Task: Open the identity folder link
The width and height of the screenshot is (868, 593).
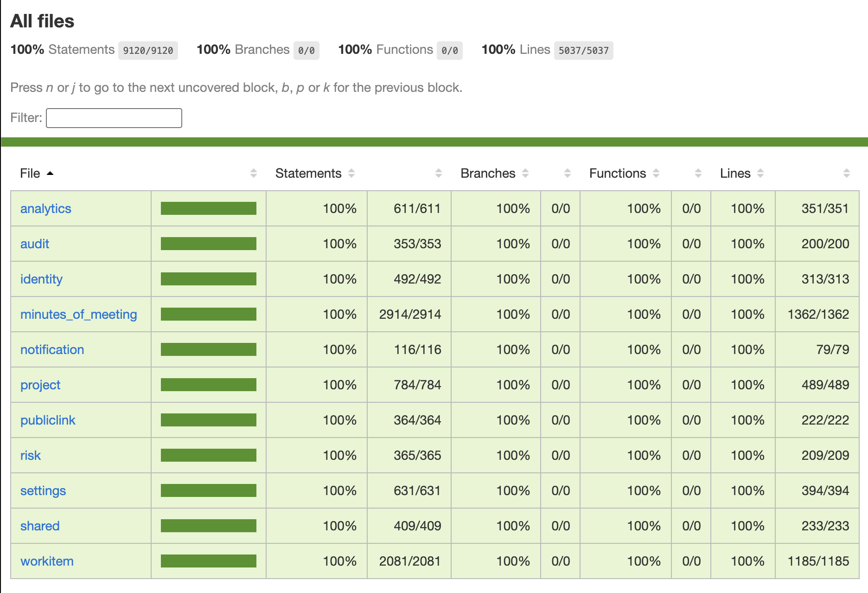Action: click(x=41, y=279)
